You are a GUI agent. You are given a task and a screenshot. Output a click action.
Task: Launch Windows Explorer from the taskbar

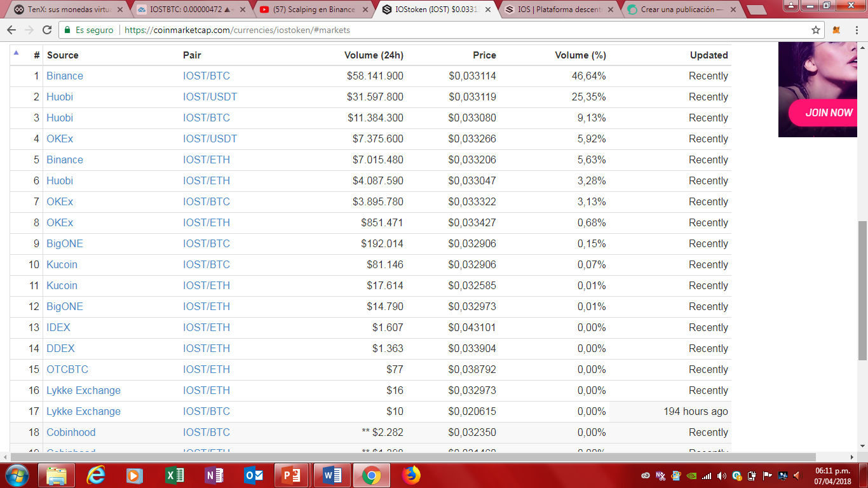click(x=57, y=475)
